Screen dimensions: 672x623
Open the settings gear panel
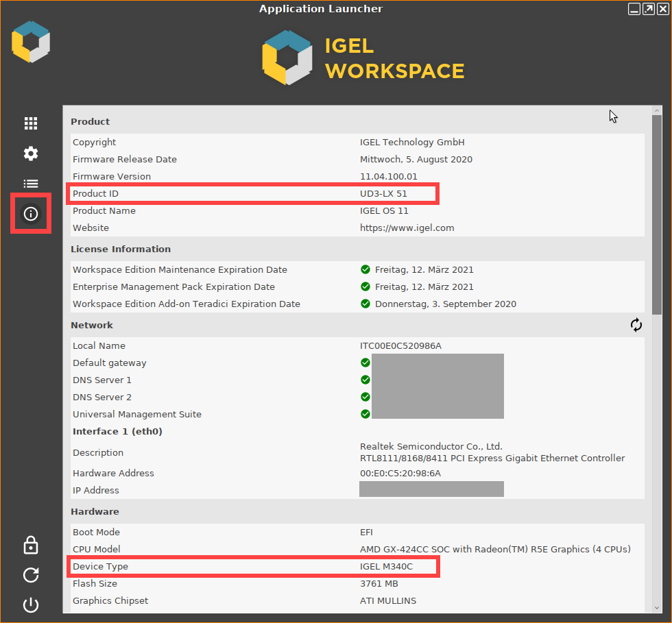pos(30,154)
